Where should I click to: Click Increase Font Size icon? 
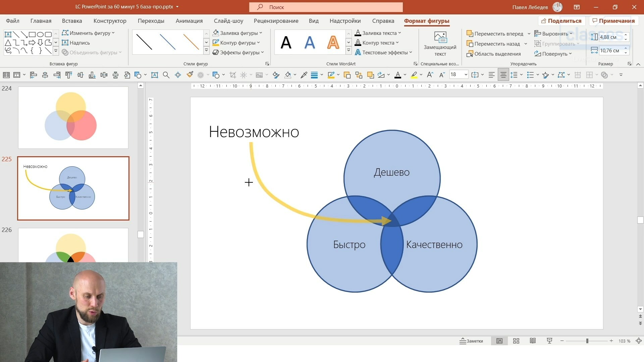click(430, 75)
